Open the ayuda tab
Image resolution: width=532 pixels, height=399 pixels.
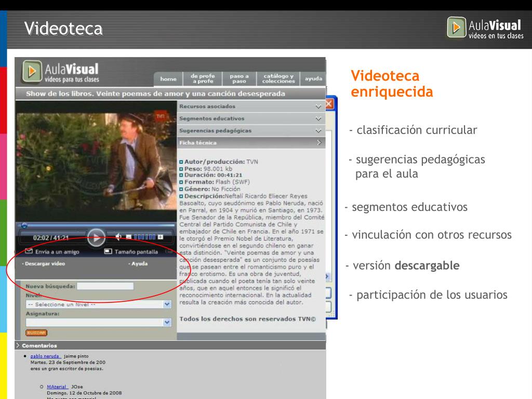point(313,79)
